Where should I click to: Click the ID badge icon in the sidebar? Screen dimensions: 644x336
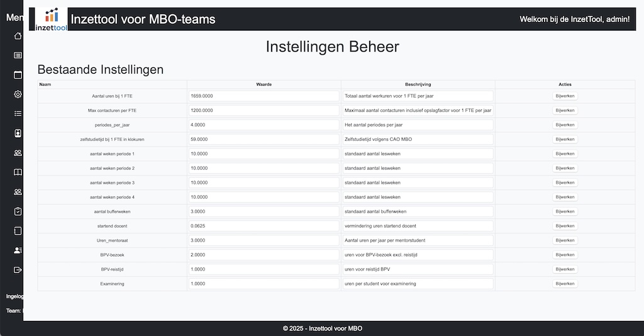(x=18, y=133)
